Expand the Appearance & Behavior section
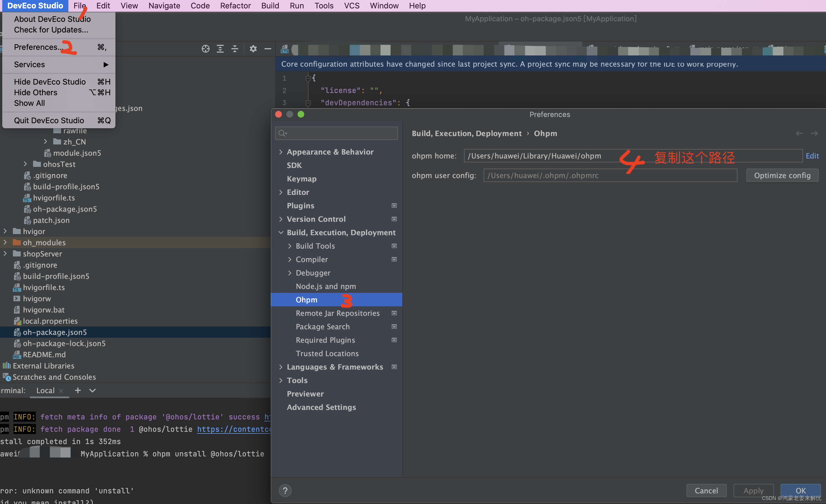 (281, 152)
